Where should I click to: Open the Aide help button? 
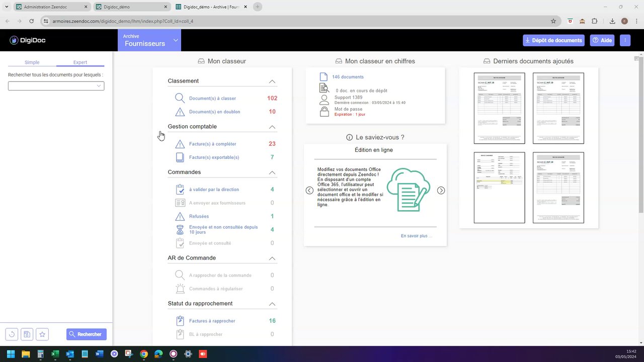(602, 40)
